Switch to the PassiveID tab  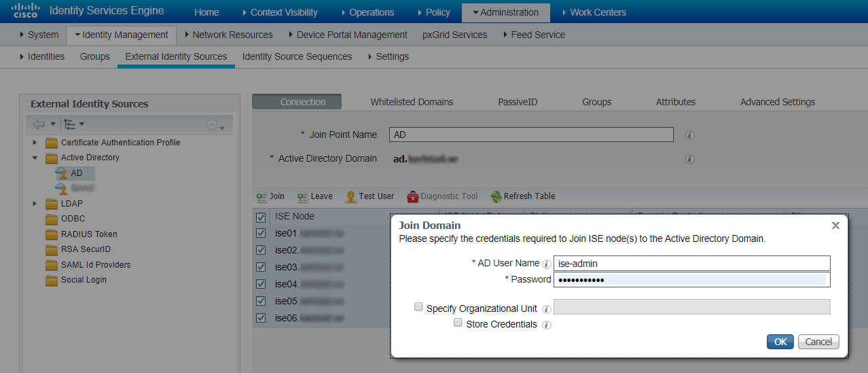[x=518, y=102]
